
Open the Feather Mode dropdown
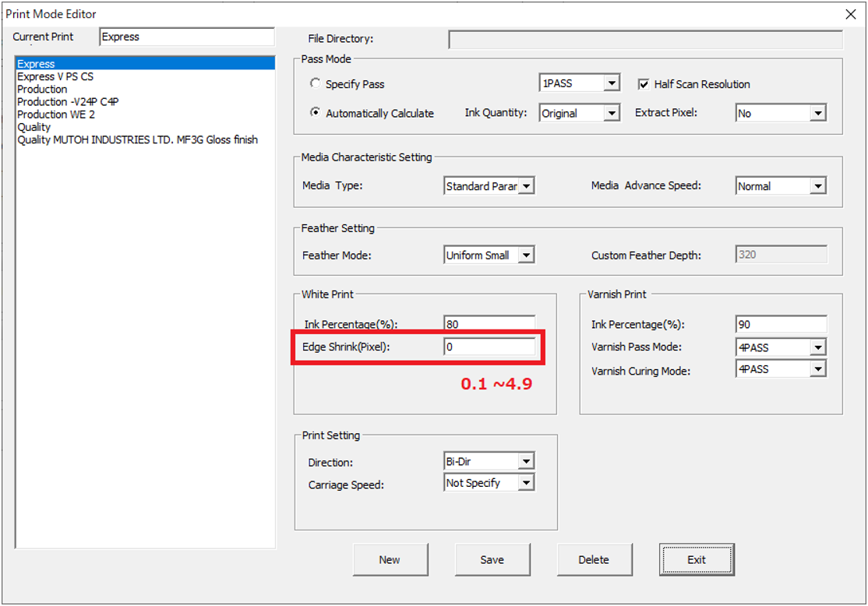527,255
